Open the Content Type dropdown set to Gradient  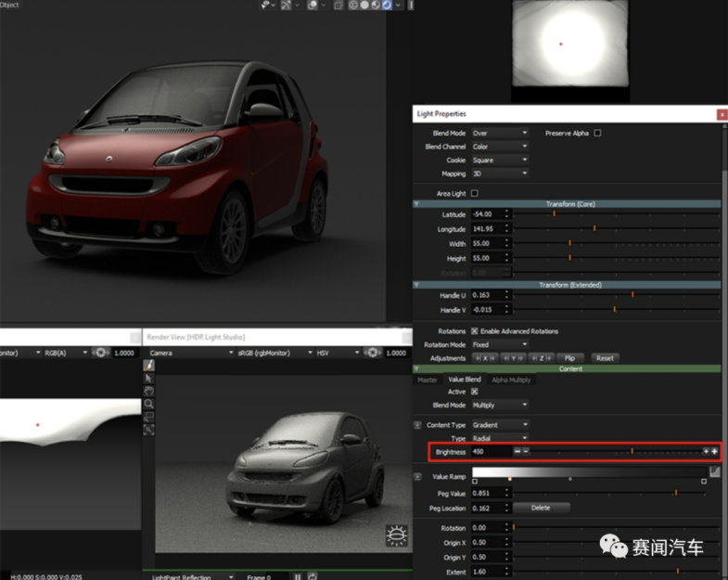pos(500,425)
